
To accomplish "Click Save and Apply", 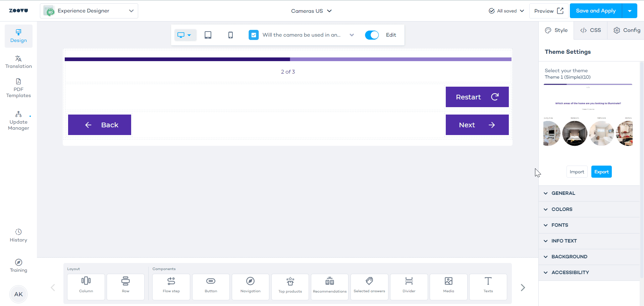I will click(x=595, y=10).
